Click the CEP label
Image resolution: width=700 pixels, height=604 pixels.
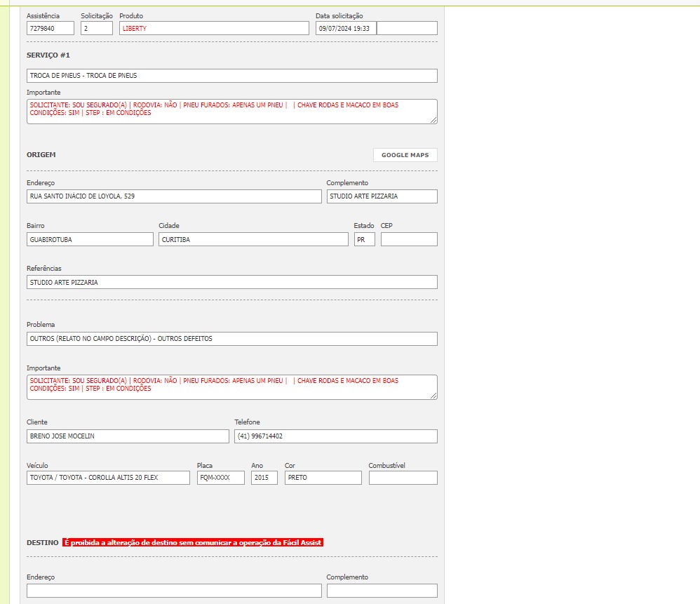point(386,225)
